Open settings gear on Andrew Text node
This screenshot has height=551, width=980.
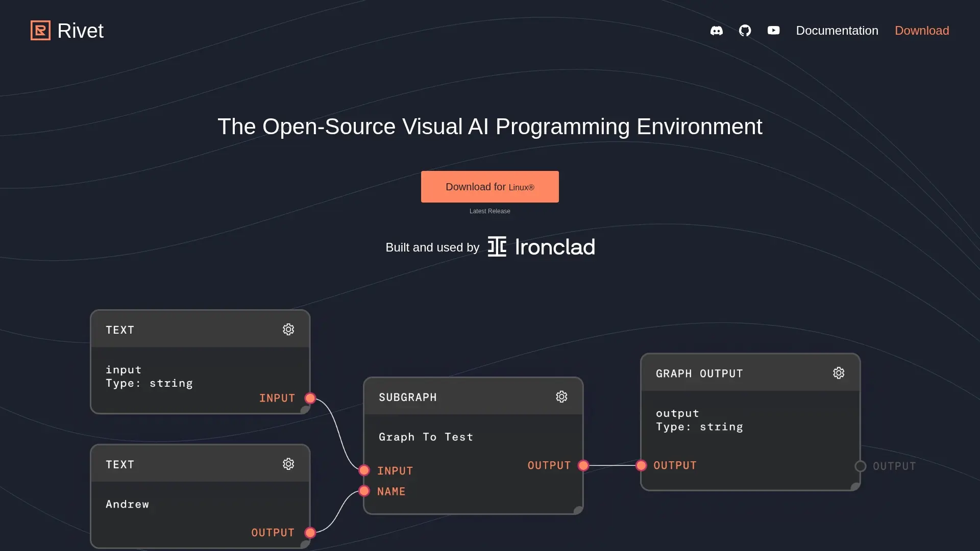pyautogui.click(x=288, y=464)
